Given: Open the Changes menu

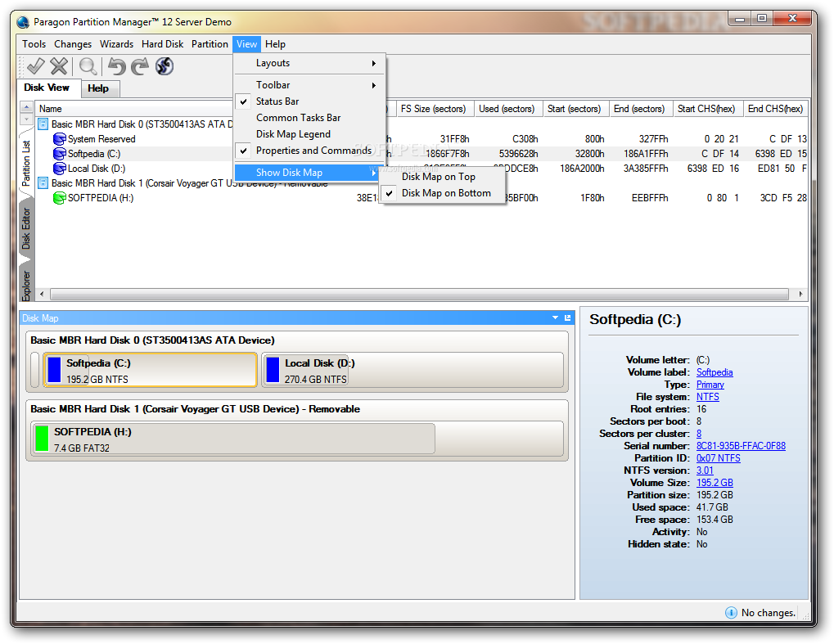Looking at the screenshot, I should [x=73, y=44].
